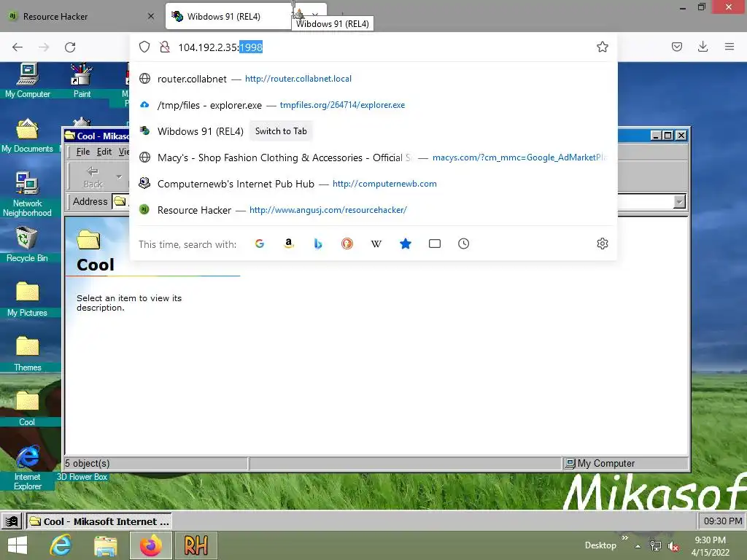Bookmark this page with the star
The width and height of the screenshot is (747, 560).
click(x=602, y=47)
